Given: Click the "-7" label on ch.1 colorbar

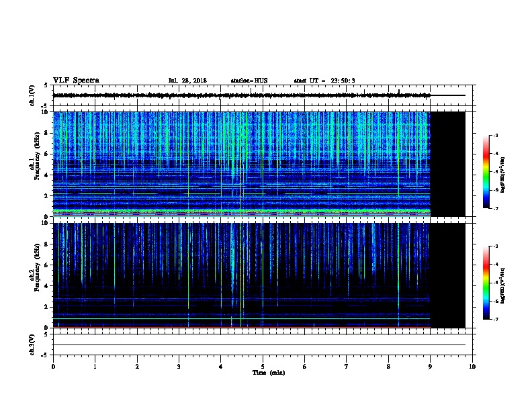Looking at the screenshot, I should point(495,208).
